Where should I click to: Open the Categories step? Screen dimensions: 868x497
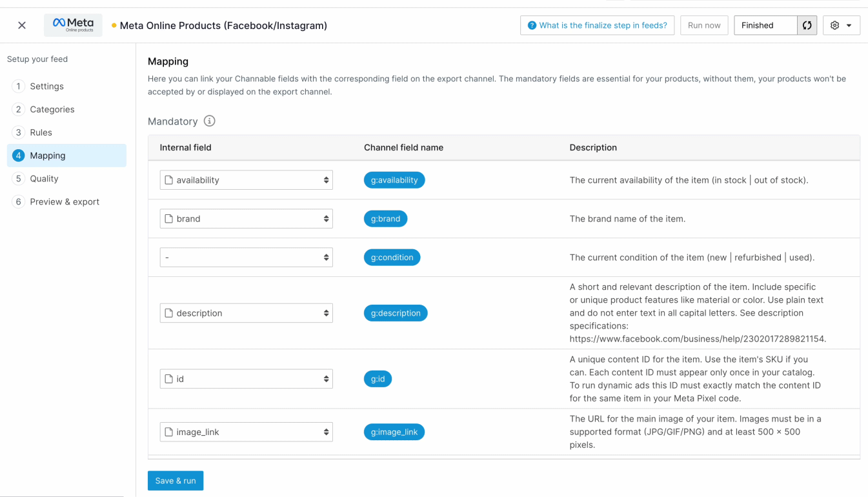[x=52, y=109]
